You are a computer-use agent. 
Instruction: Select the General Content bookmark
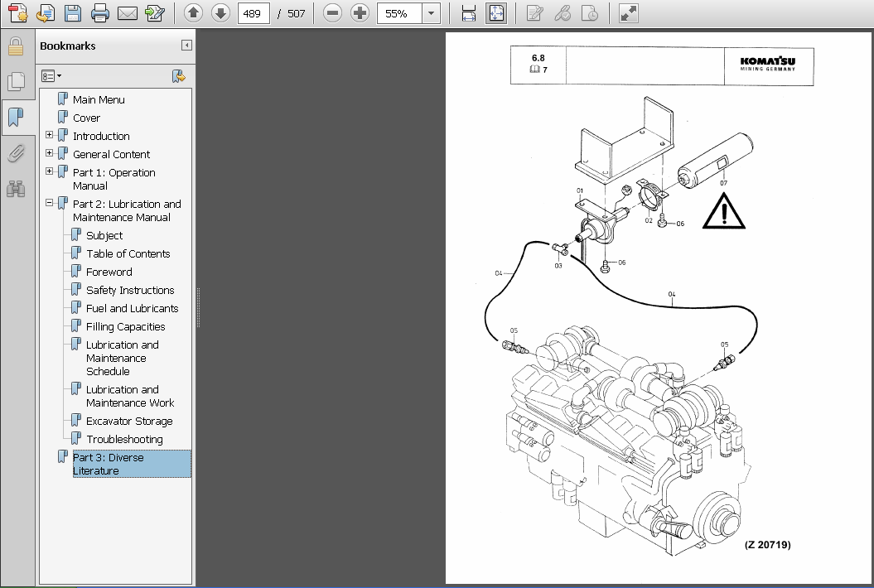coord(112,154)
